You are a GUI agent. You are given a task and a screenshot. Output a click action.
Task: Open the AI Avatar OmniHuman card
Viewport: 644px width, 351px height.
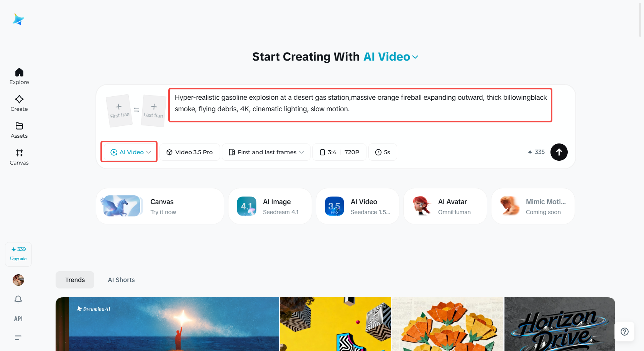[x=445, y=206]
